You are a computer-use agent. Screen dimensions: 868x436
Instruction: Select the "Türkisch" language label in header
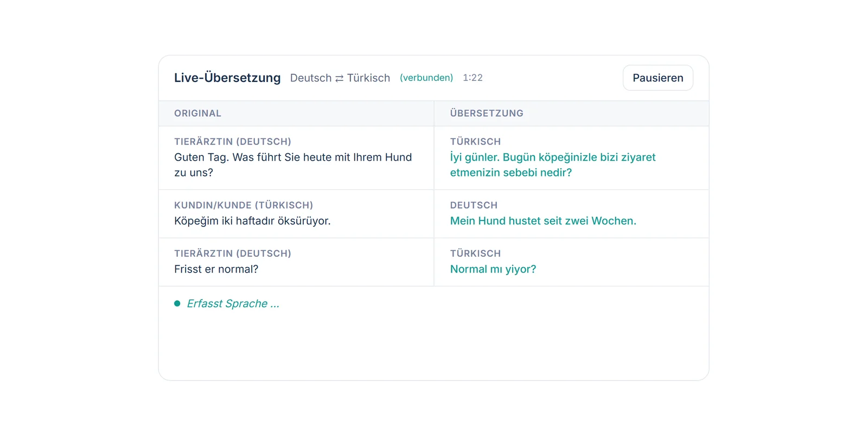368,78
